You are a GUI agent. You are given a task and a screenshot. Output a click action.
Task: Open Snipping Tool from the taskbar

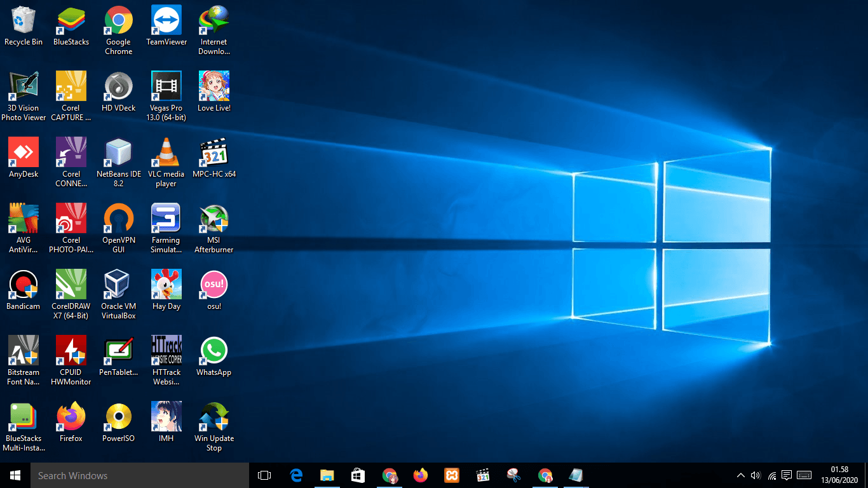[514, 475]
